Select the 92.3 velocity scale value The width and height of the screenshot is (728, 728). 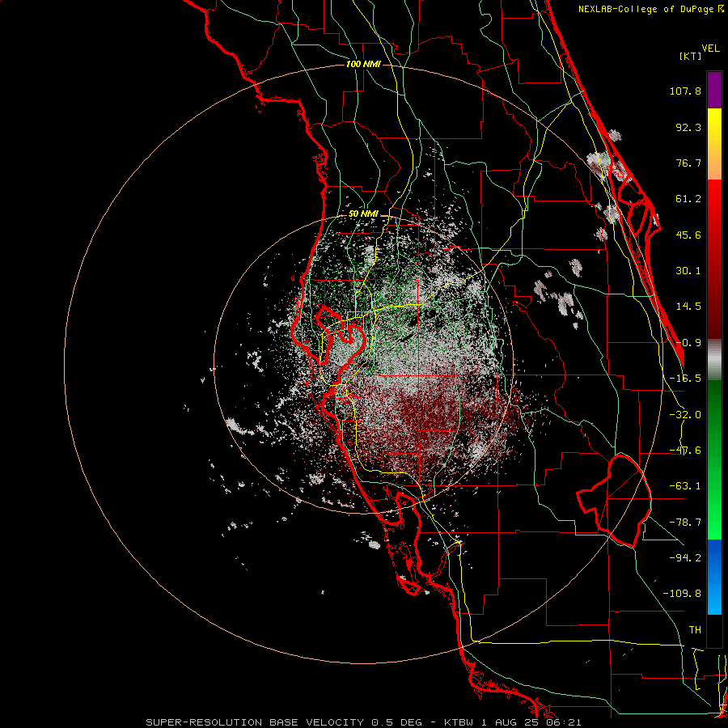point(688,127)
